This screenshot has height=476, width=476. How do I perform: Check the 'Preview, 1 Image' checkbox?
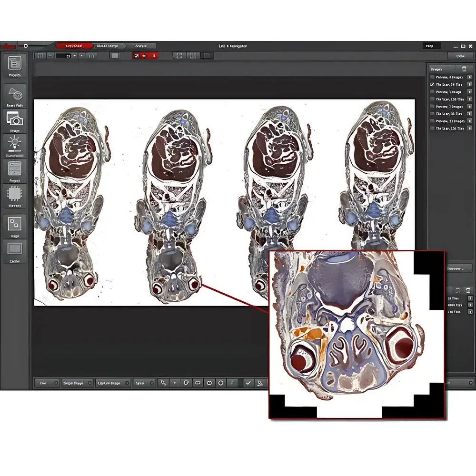432,92
